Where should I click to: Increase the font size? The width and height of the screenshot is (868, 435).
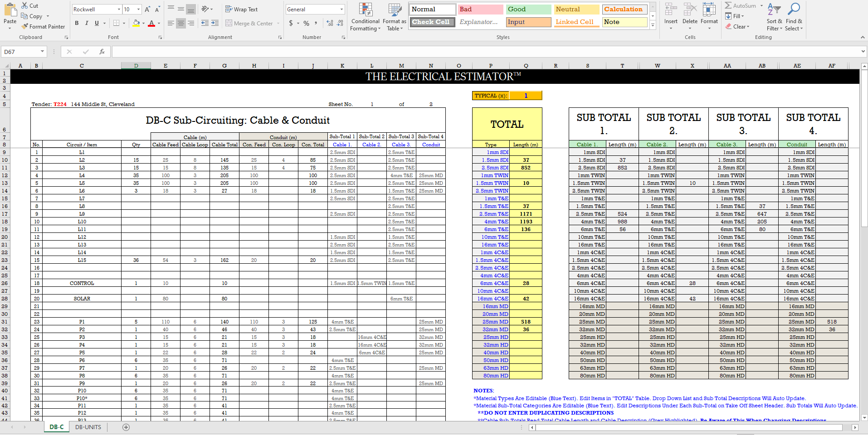147,9
